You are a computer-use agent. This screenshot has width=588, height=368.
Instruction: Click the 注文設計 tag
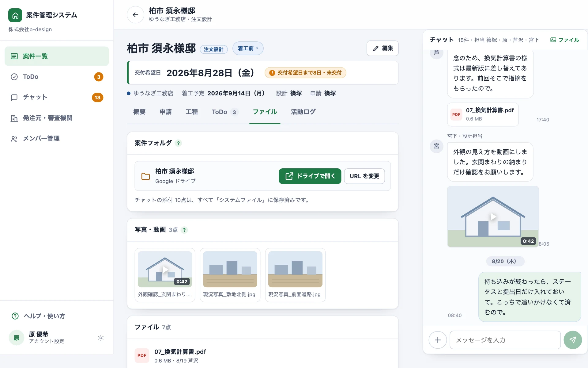[x=213, y=49]
